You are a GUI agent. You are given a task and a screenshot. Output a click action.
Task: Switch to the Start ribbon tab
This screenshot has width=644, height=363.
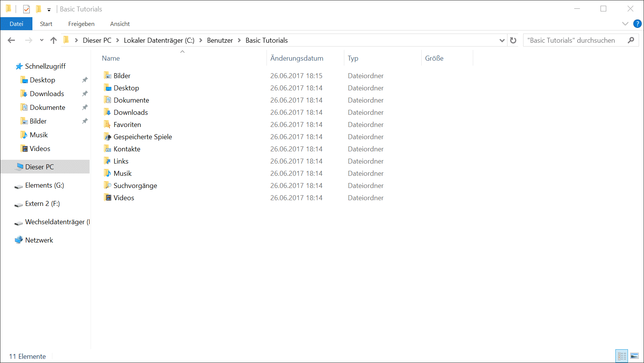pos(46,24)
